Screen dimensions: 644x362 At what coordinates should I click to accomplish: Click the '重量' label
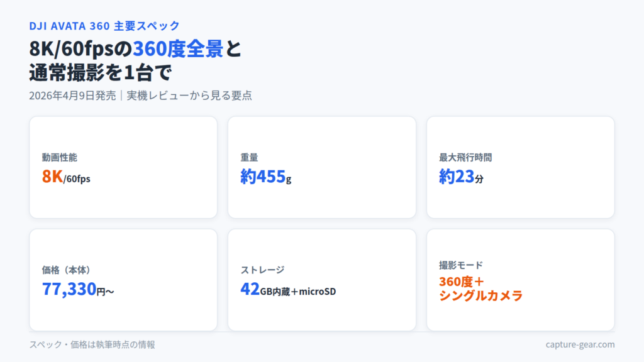[x=249, y=157]
